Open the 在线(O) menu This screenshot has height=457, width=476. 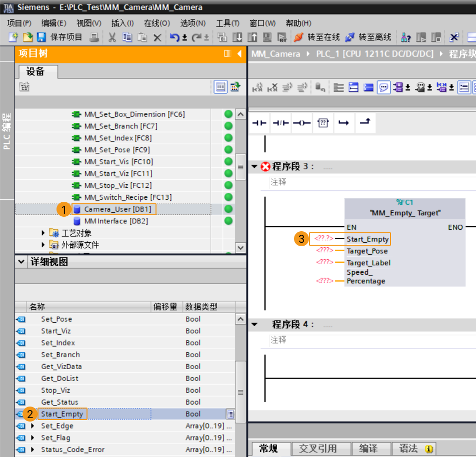tap(157, 23)
